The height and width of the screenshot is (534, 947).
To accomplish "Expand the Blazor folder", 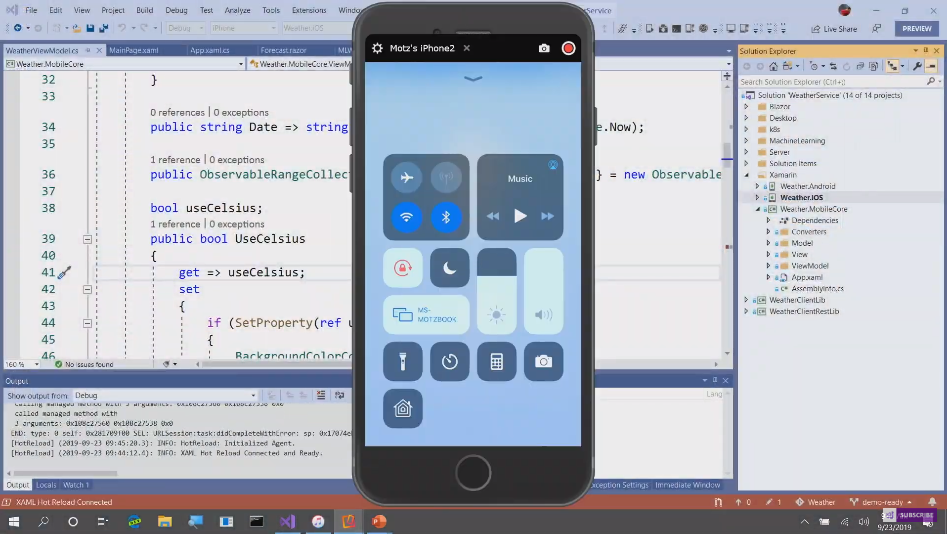I will tap(746, 107).
